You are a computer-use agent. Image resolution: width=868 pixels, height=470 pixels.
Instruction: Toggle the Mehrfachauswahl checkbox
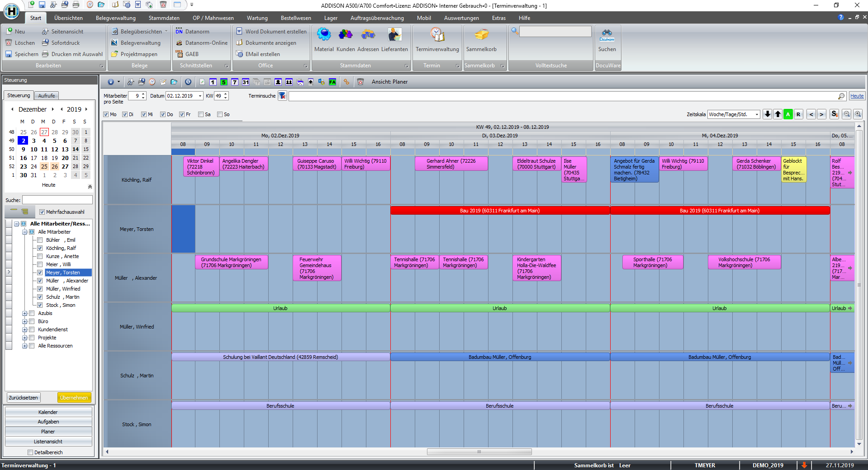coord(42,212)
